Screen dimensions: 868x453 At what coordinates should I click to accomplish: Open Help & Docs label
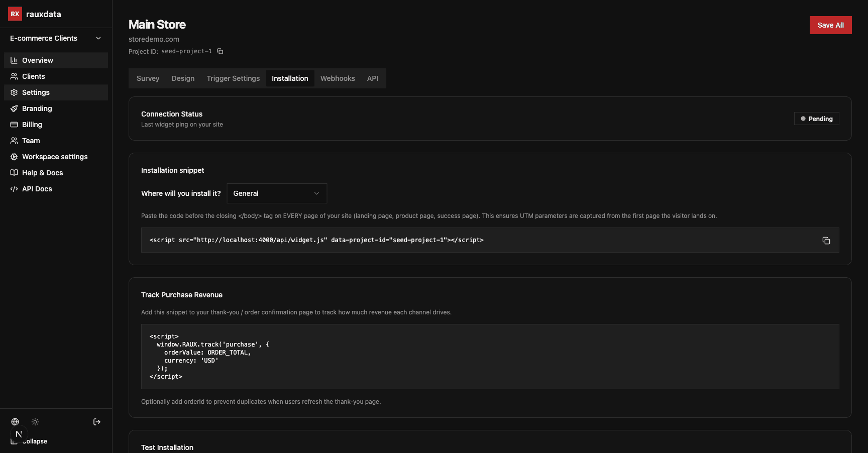(x=43, y=173)
